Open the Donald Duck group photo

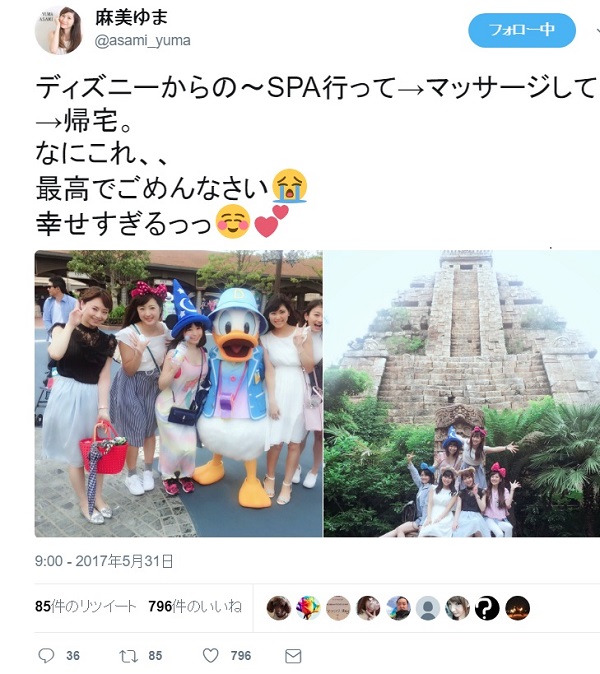pyautogui.click(x=178, y=393)
